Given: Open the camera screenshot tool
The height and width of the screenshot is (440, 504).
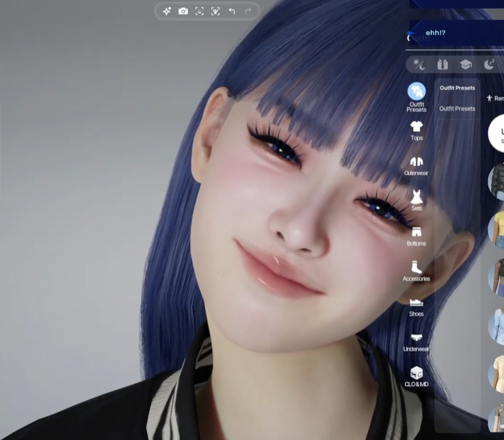Looking at the screenshot, I should click(183, 11).
